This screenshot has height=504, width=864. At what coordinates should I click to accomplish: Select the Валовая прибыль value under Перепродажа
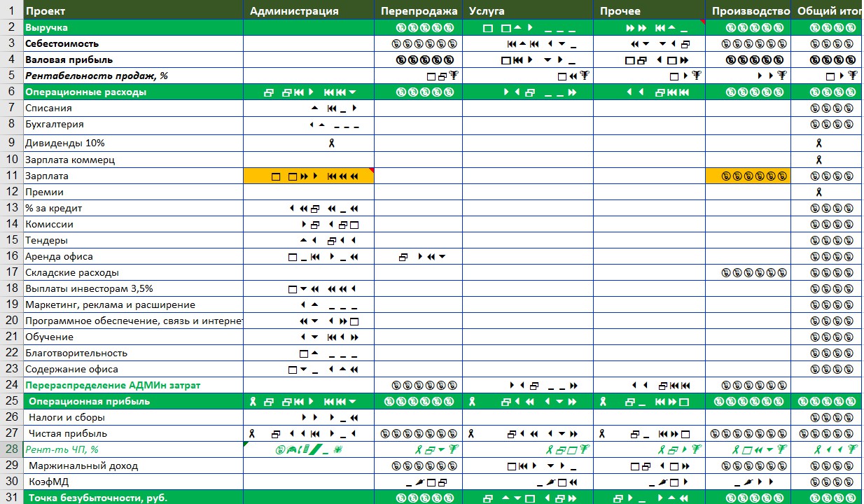[418, 59]
